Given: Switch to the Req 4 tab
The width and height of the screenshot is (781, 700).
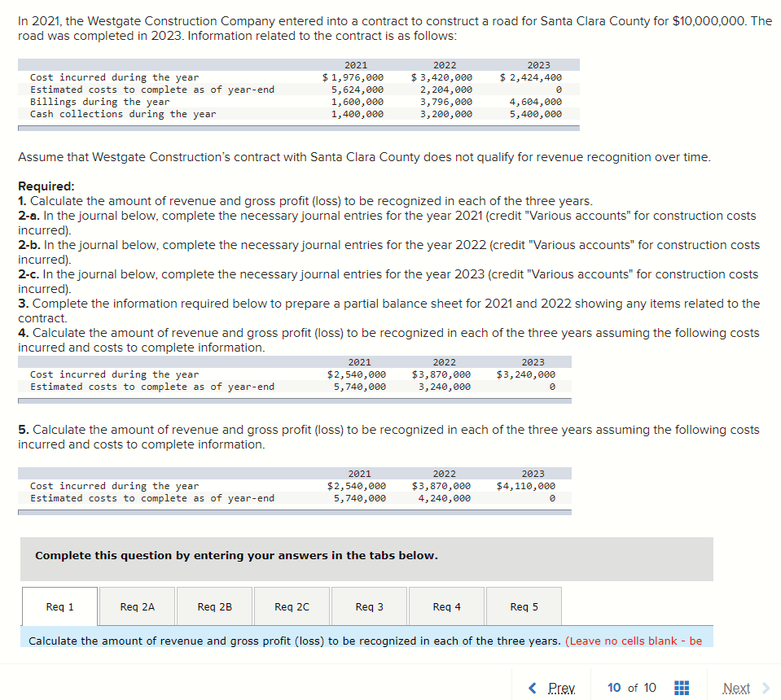Looking at the screenshot, I should pos(447,606).
